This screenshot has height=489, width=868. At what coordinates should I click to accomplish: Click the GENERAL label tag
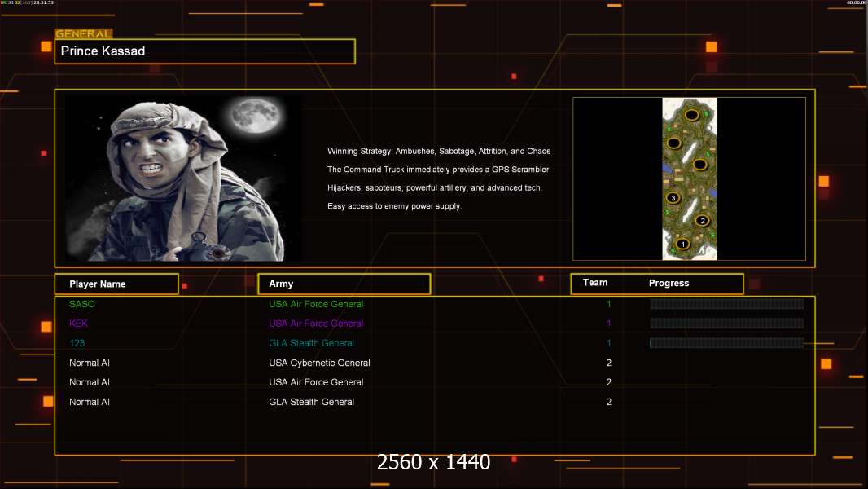pyautogui.click(x=83, y=33)
